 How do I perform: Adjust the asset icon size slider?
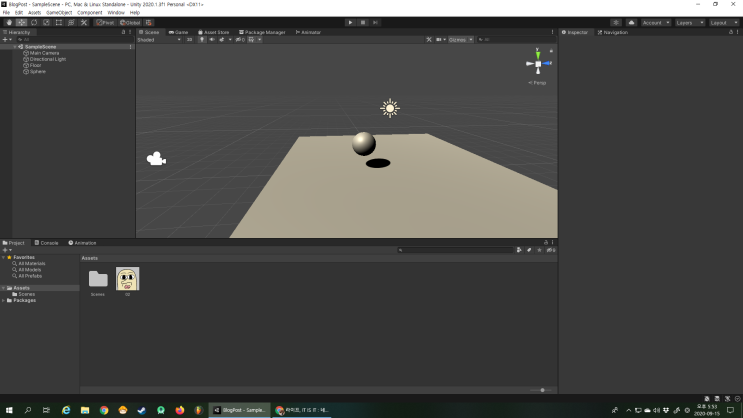point(542,390)
